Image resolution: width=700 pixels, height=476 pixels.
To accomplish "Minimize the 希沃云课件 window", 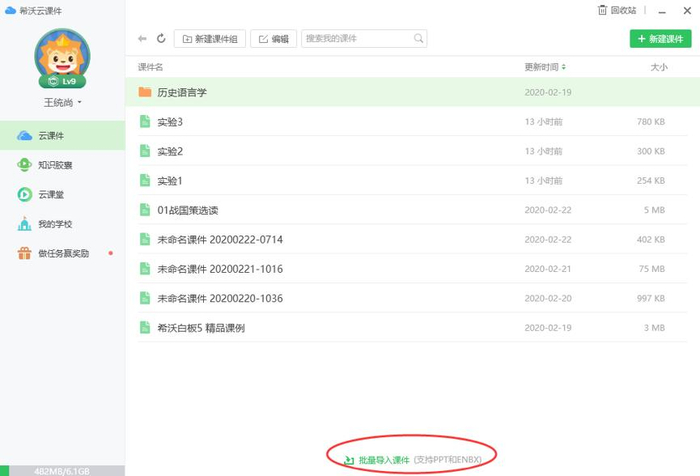I will click(x=662, y=11).
